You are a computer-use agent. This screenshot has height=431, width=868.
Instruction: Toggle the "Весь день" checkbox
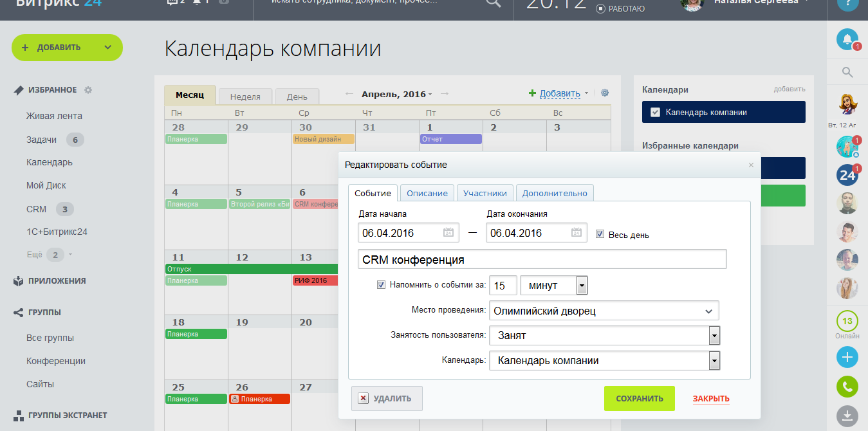click(x=600, y=234)
